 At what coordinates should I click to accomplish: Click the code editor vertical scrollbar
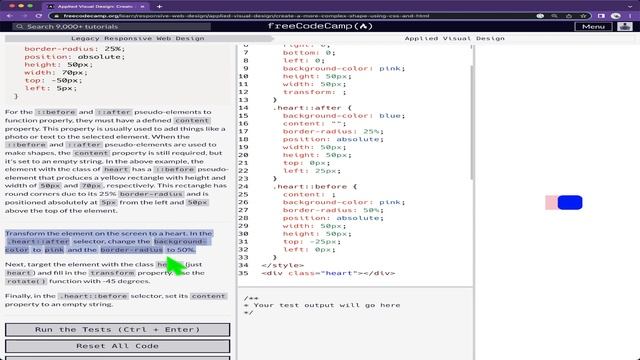(x=472, y=122)
